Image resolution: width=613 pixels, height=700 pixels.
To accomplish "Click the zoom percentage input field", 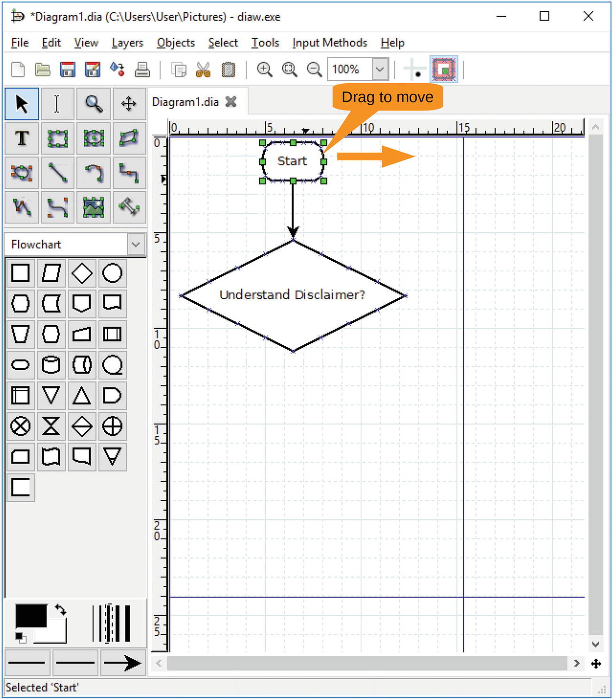I will 350,70.
